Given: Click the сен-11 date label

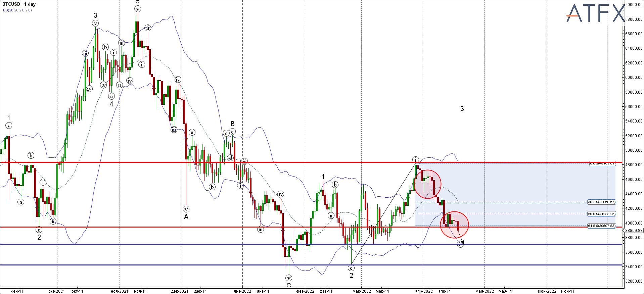Looking at the screenshot, I should 17,291.
